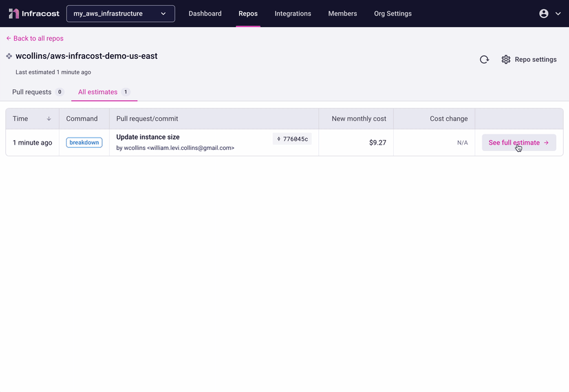
Task: Click the commit author line by wcollins
Action: (x=175, y=148)
